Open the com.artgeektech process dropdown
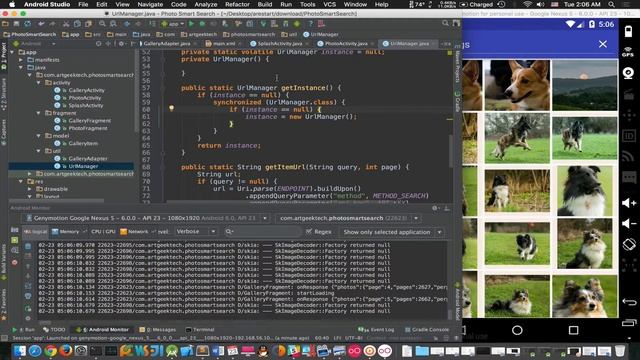Screen dimensions: 640x360 (x=348, y=218)
